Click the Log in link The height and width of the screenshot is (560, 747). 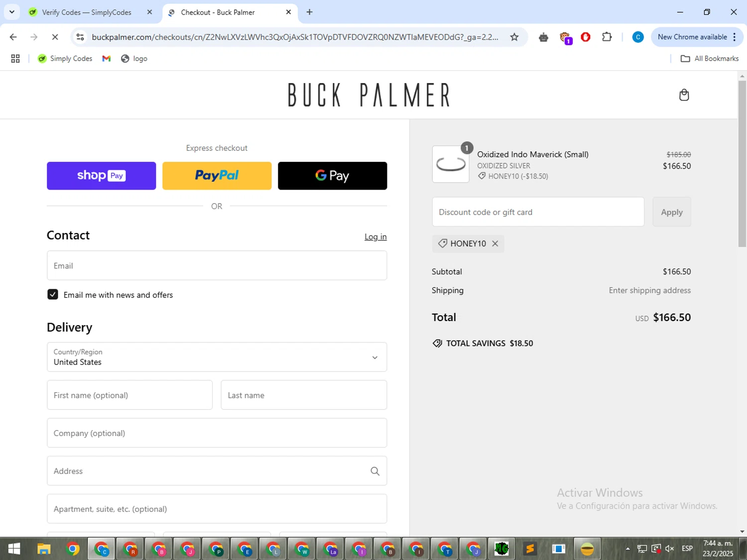375,237
